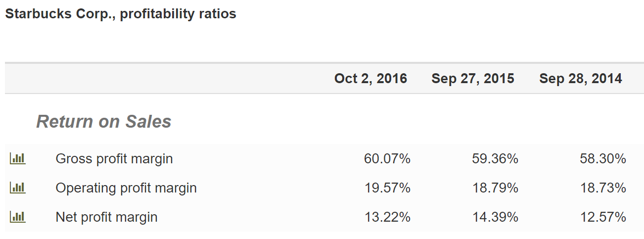The height and width of the screenshot is (239, 644).
Task: Click the Gross profit margin label
Action: (x=114, y=159)
